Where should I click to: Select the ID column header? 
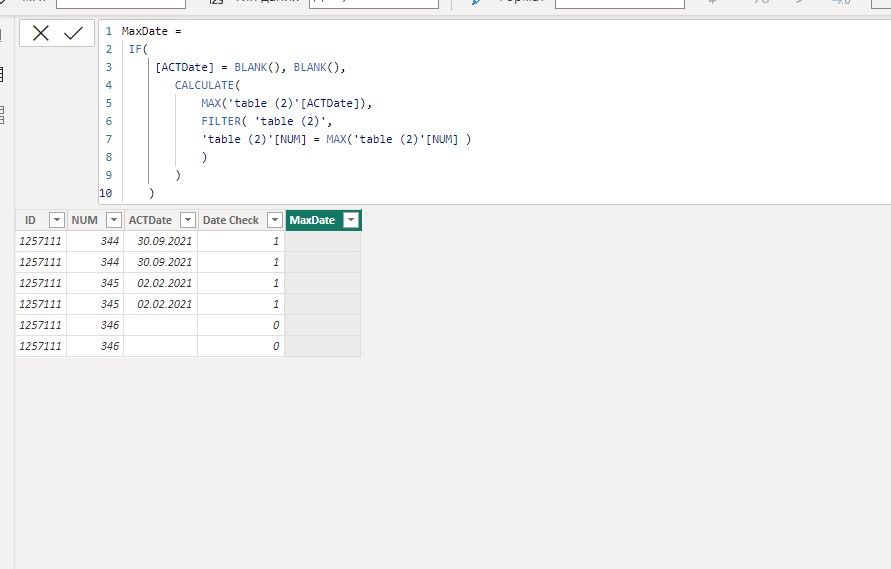coord(30,220)
